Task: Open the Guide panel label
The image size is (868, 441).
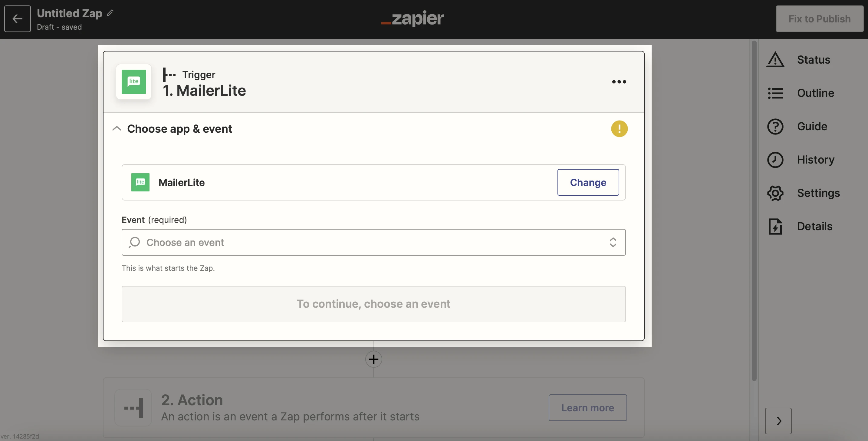Action: [812, 126]
